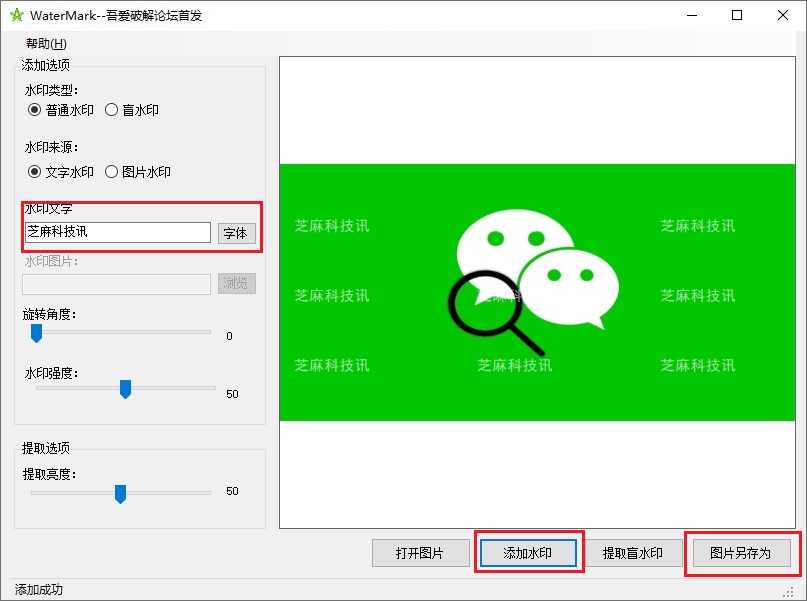The image size is (807, 601).
Task: Minimize the WaterMark window
Action: [x=691, y=15]
